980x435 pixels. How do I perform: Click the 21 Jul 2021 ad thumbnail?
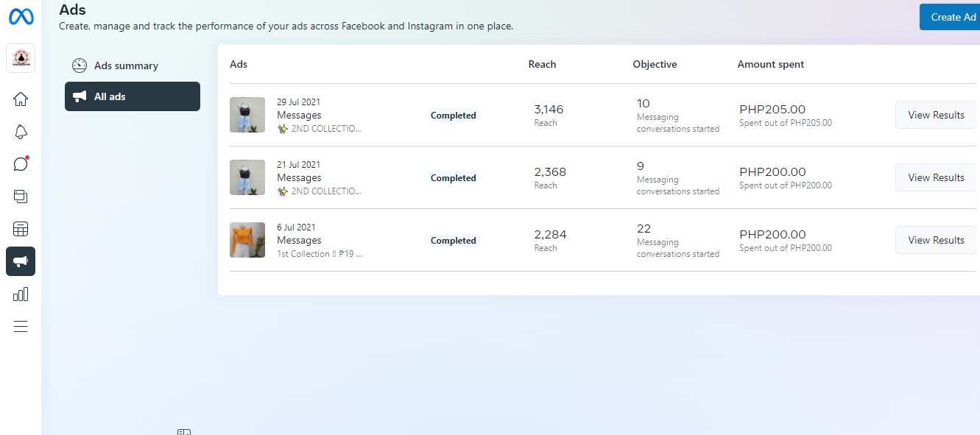(247, 177)
